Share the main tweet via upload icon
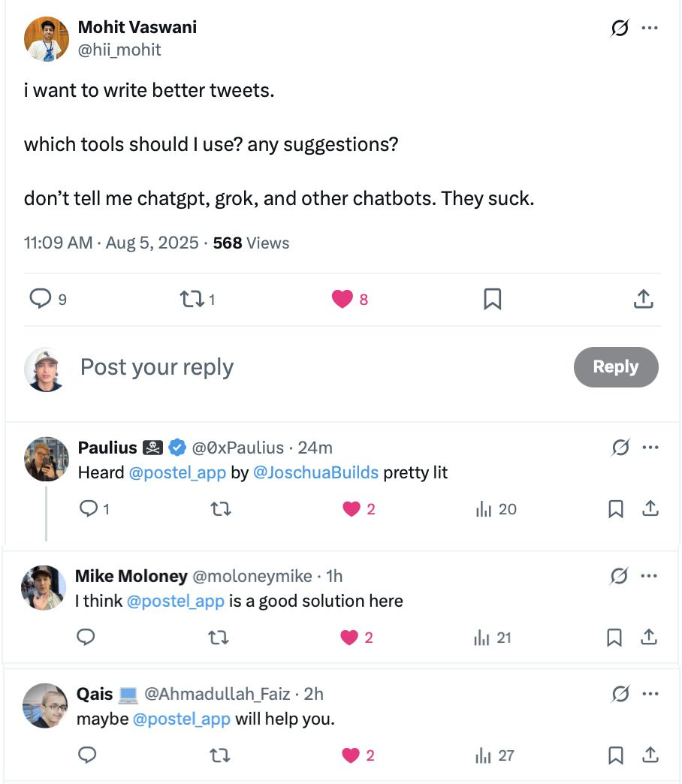 tap(644, 298)
